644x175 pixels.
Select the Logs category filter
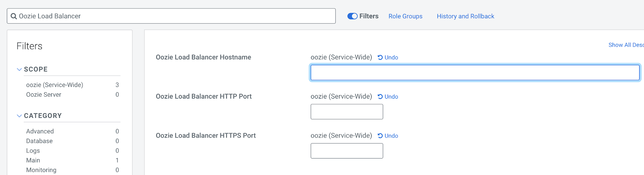pos(33,150)
